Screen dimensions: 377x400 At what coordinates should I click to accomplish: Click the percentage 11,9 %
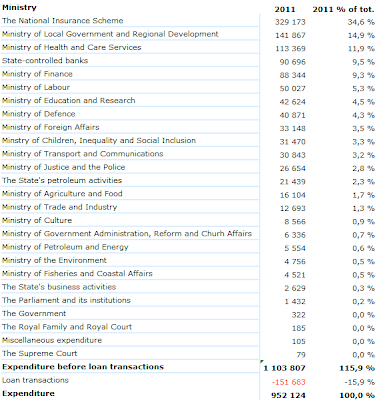pyautogui.click(x=361, y=49)
